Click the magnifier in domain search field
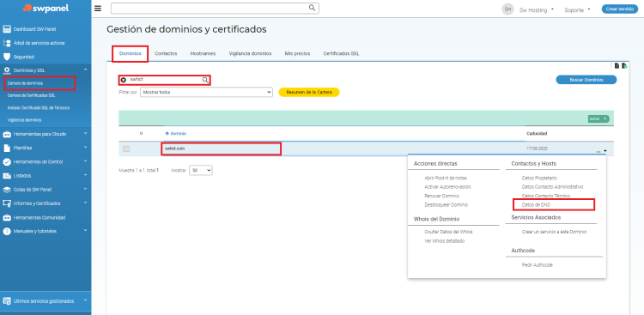 205,80
